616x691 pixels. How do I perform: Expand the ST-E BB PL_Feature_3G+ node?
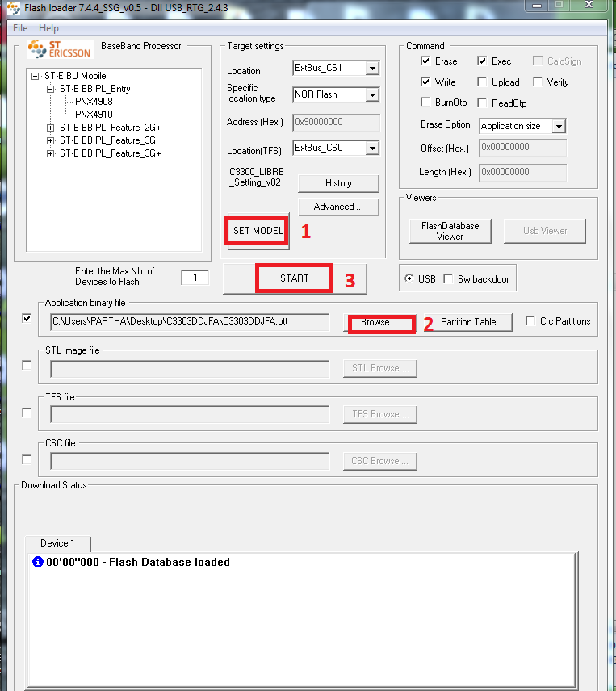(51, 154)
